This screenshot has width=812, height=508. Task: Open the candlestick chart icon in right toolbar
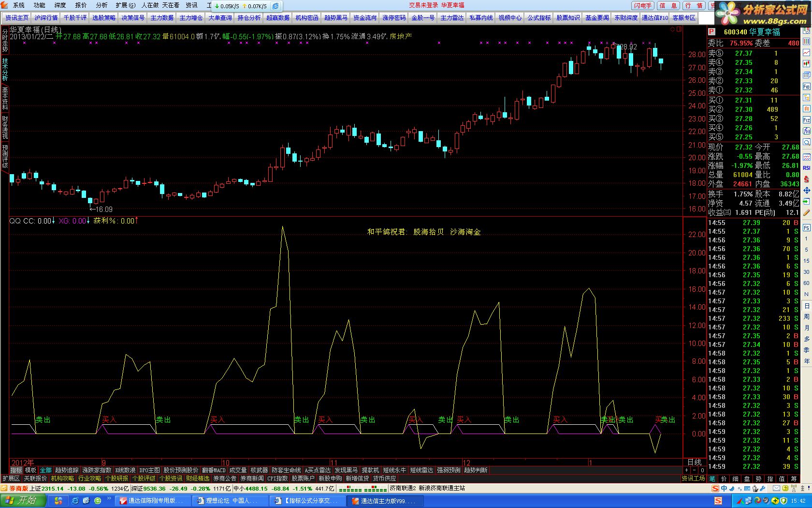coord(806,63)
